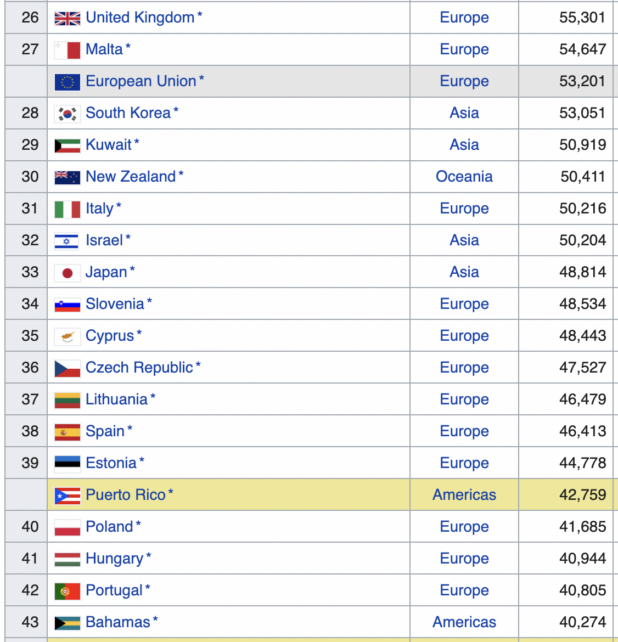This screenshot has height=642, width=618.
Task: Click the Japan flag icon
Action: (x=67, y=272)
